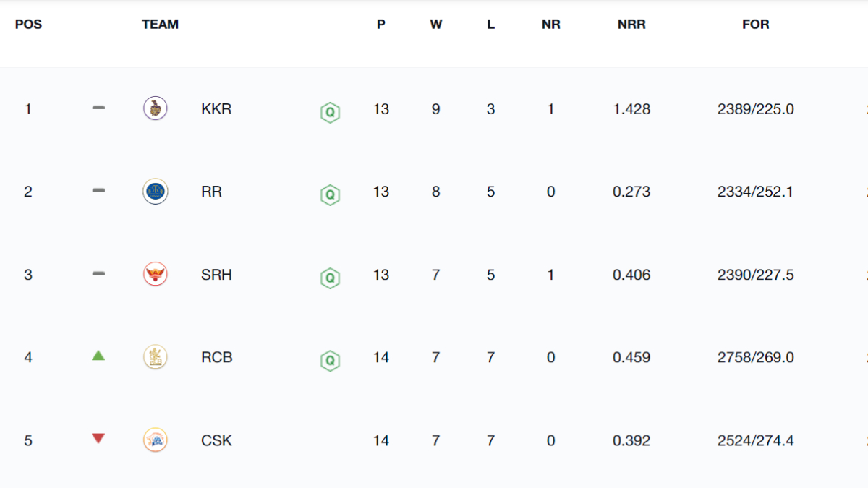Screen dimensions: 868x488
Task: Click the CSK team logo
Action: [x=155, y=440]
